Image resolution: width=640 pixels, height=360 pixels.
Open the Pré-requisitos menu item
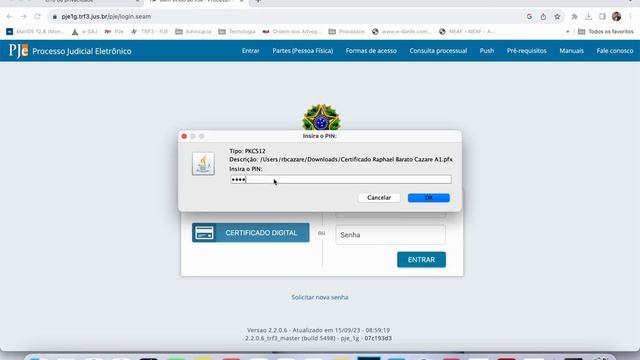point(527,51)
